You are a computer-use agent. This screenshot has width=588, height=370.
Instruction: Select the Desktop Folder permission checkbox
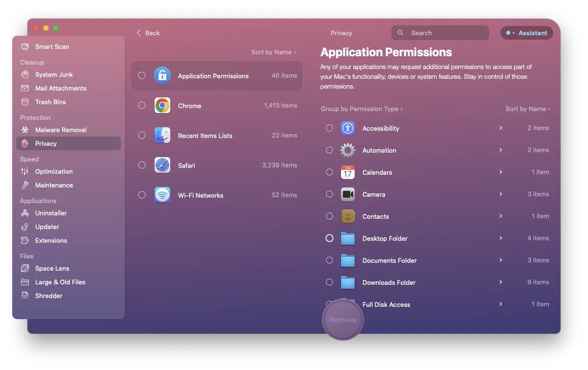pyautogui.click(x=329, y=238)
